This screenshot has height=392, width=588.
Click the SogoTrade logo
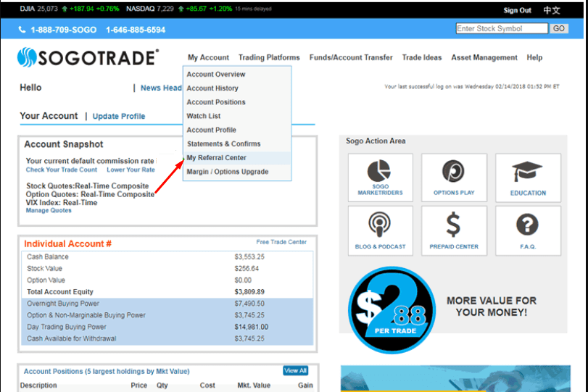click(x=88, y=58)
